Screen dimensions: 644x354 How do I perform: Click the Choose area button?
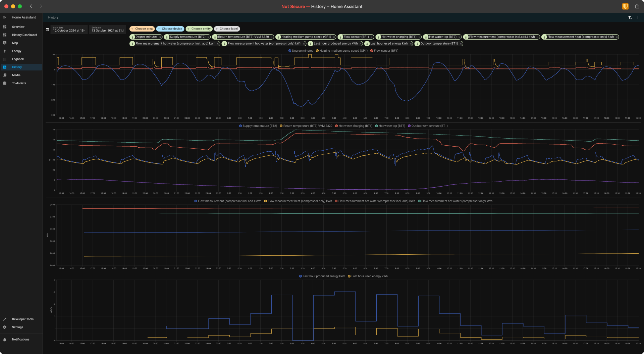point(142,29)
